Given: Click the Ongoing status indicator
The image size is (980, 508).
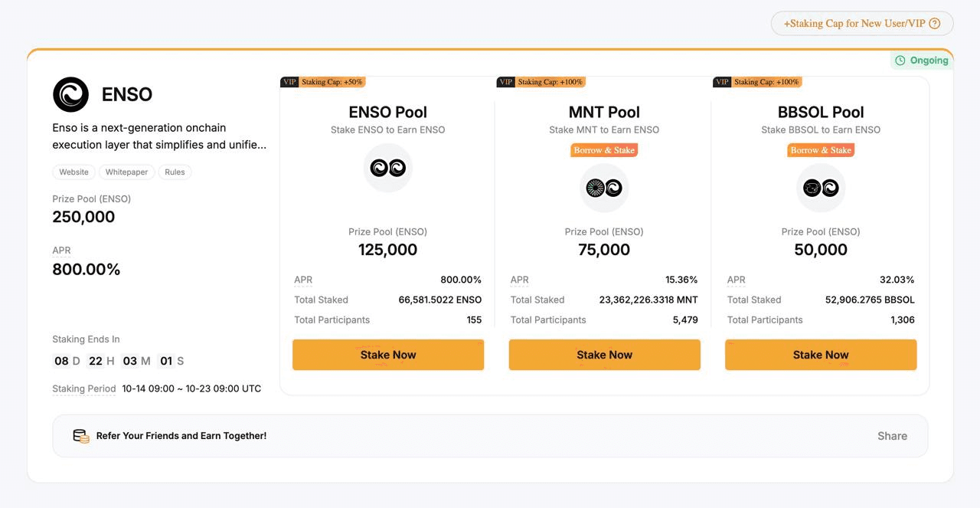Looking at the screenshot, I should pyautogui.click(x=922, y=60).
